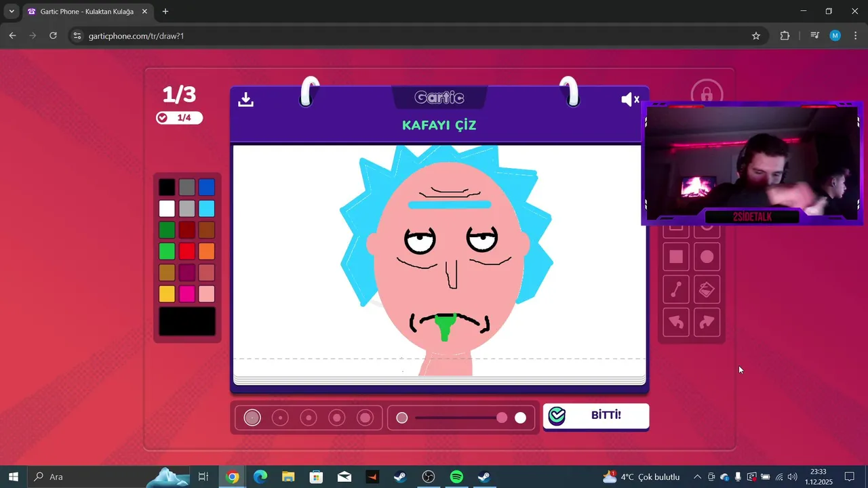Open the tab search dropdown
The image size is (868, 488).
(x=12, y=12)
